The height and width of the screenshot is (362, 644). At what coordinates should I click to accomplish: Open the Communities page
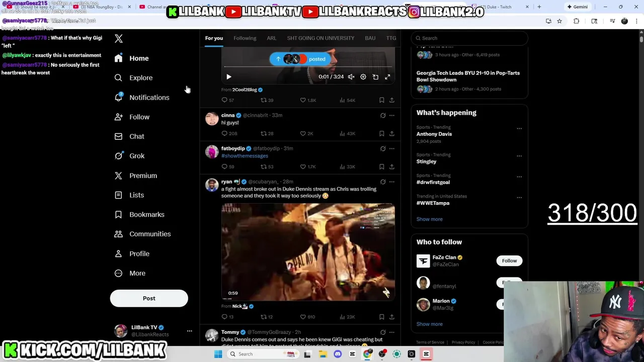142,234
